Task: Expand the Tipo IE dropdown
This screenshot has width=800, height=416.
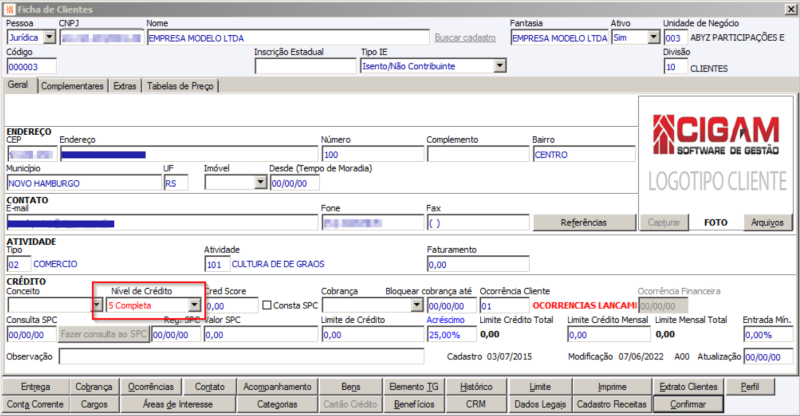Action: click(x=500, y=66)
